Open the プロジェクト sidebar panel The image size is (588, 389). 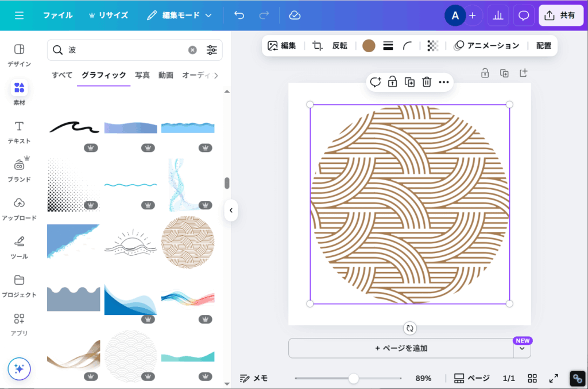[19, 286]
